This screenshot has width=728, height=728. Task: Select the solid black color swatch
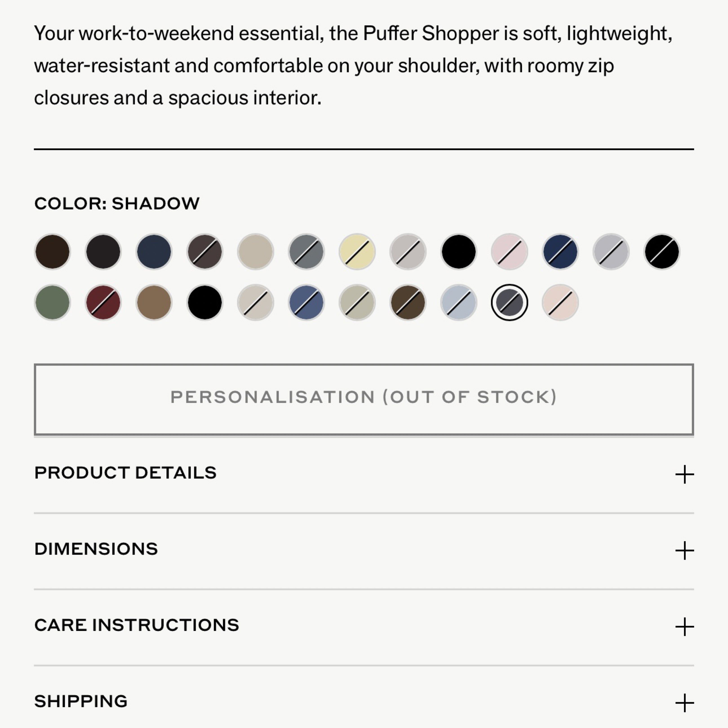pos(459,252)
